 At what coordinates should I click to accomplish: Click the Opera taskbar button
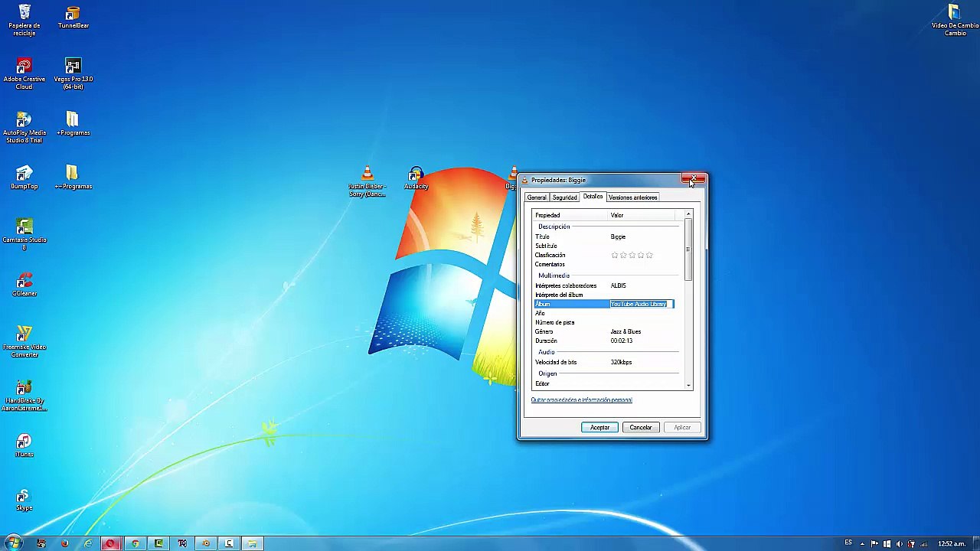point(111,543)
